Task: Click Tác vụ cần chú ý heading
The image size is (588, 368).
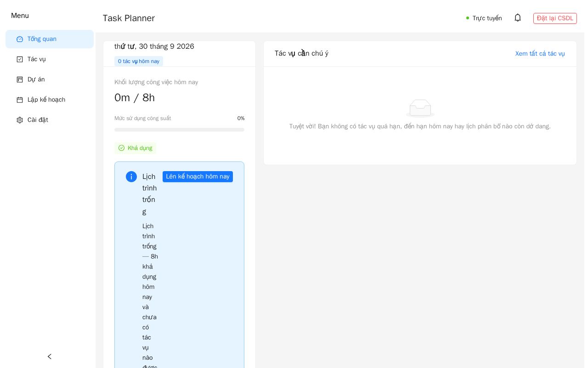Action: point(301,54)
